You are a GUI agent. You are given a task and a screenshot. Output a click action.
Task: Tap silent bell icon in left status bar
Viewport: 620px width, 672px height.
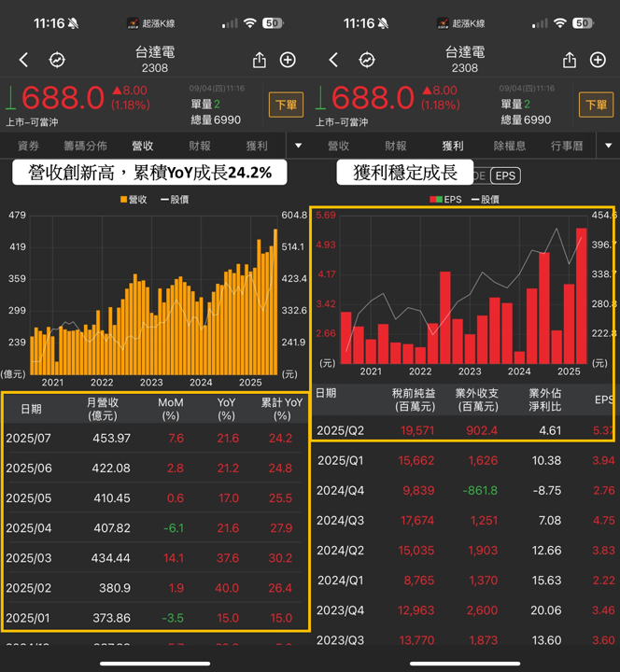click(74, 23)
